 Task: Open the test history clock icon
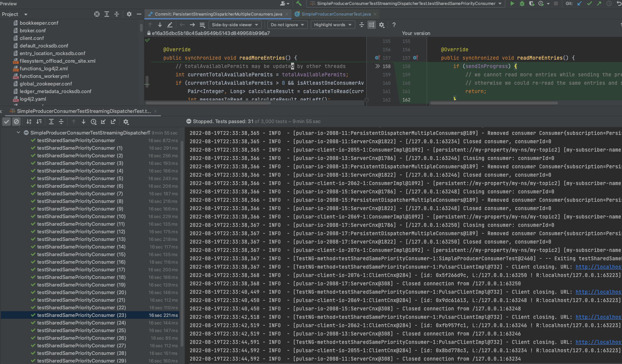[x=93, y=122]
